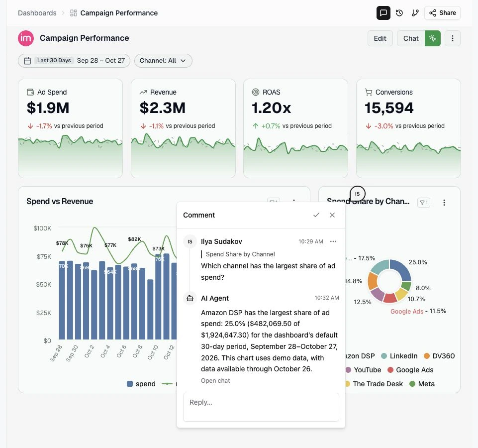Click the $2.3M Revenue value

coord(163,108)
